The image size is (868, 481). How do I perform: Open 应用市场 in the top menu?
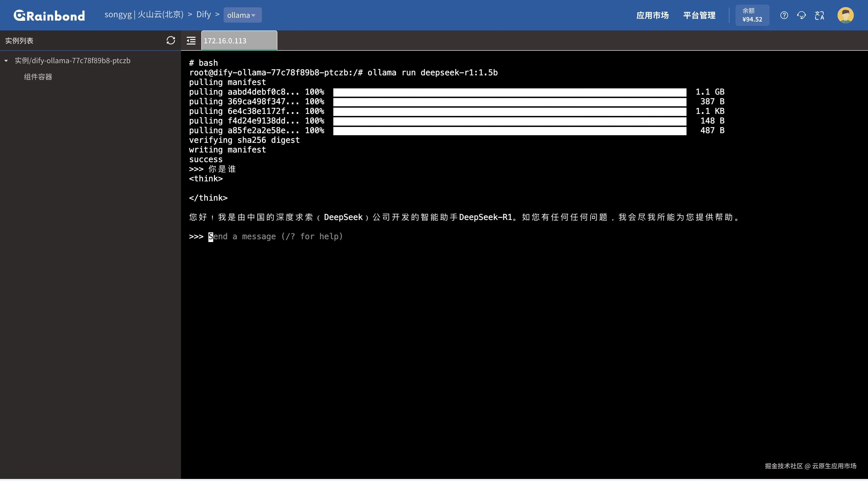click(652, 15)
